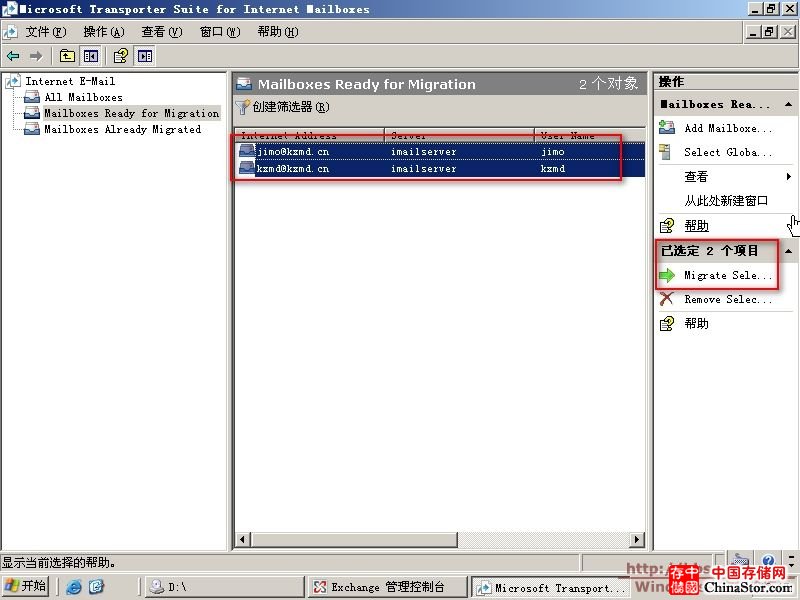Screen dimensions: 800x600
Task: Click left arrow of horizontal scrollbar
Action: click(242, 539)
